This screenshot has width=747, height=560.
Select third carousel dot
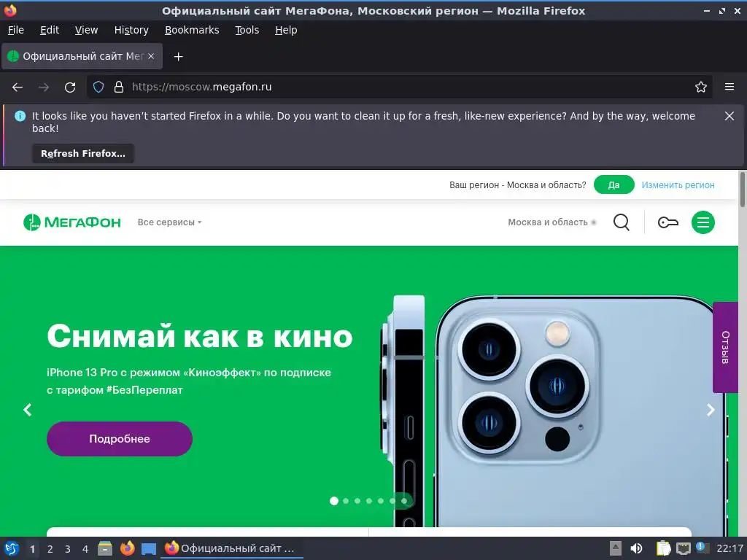(357, 501)
